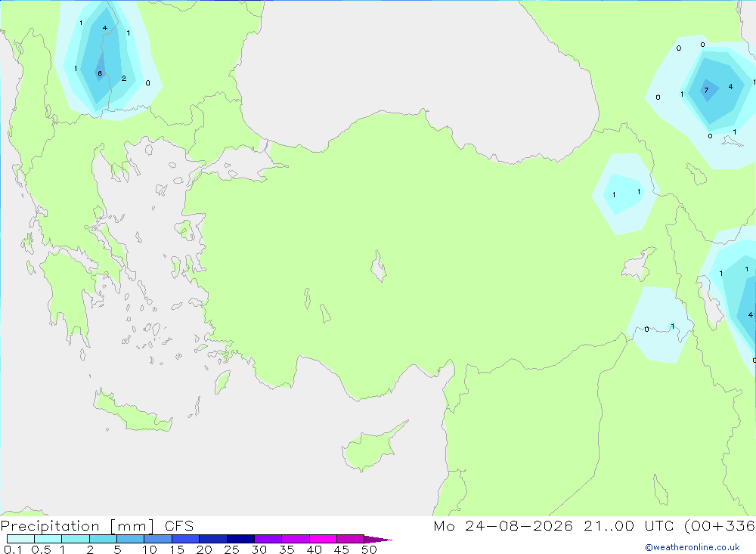Click the Precipitation [mm] CFS title

[97, 525]
